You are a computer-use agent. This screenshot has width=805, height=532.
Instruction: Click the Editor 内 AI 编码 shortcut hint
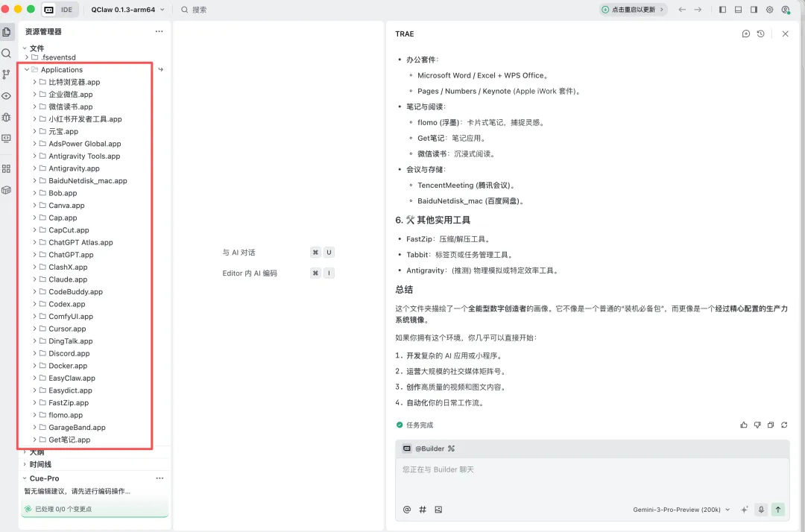250,273
